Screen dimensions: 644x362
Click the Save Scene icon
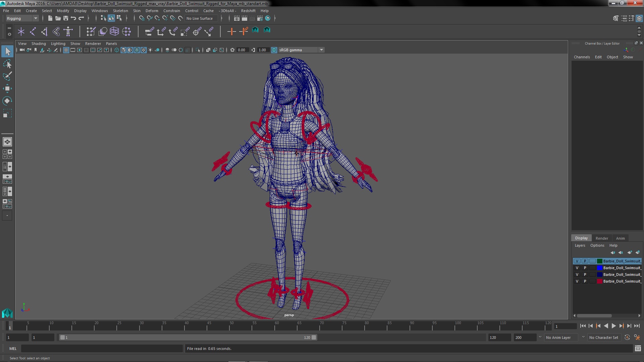65,18
